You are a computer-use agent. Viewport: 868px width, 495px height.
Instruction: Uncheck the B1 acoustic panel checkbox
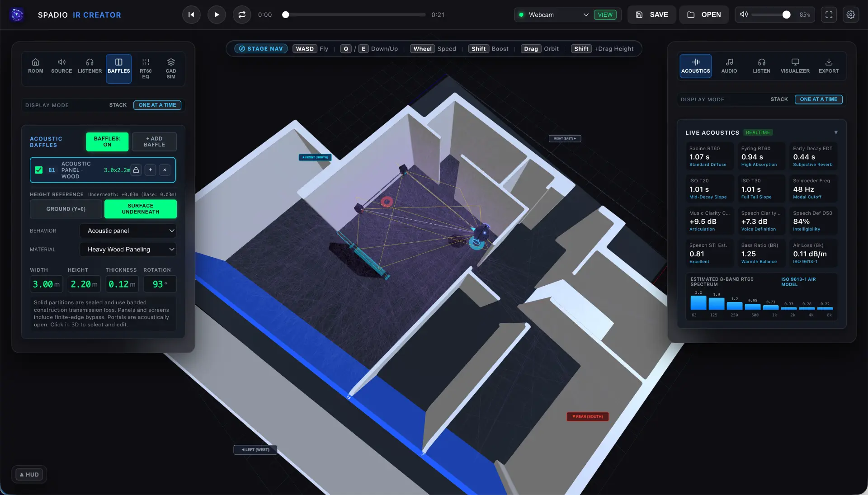pos(39,170)
